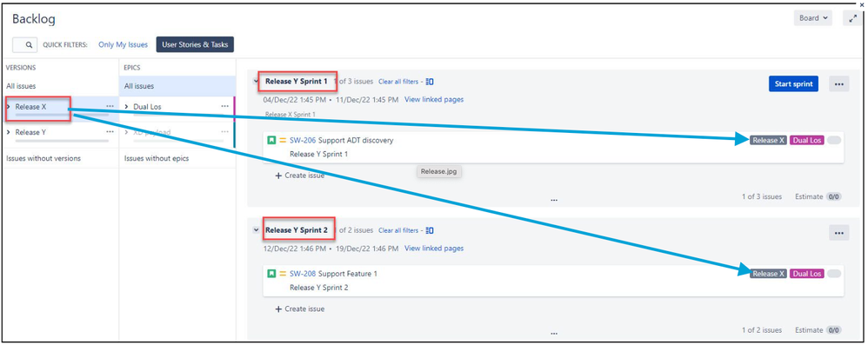The height and width of the screenshot is (345, 868).
Task: Expand the Release X version
Action: pos(9,107)
